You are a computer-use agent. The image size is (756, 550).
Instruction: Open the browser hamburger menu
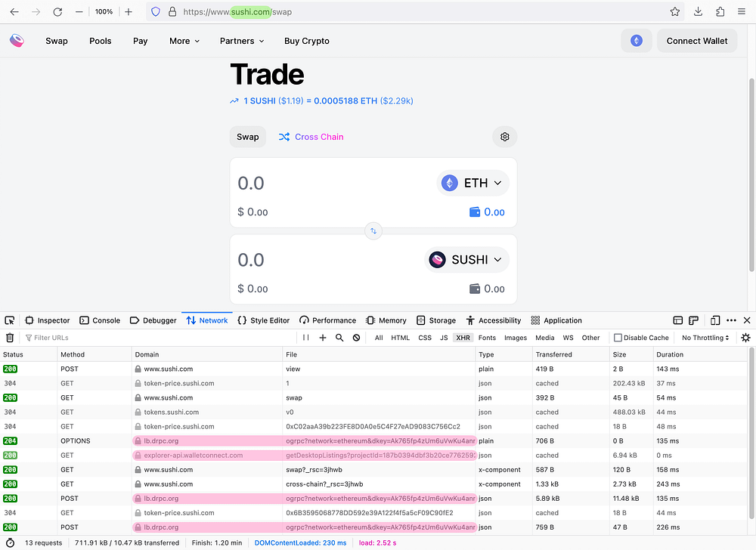tap(742, 12)
